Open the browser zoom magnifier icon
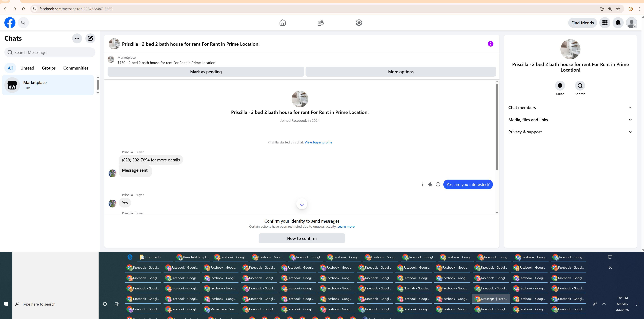 point(610,9)
